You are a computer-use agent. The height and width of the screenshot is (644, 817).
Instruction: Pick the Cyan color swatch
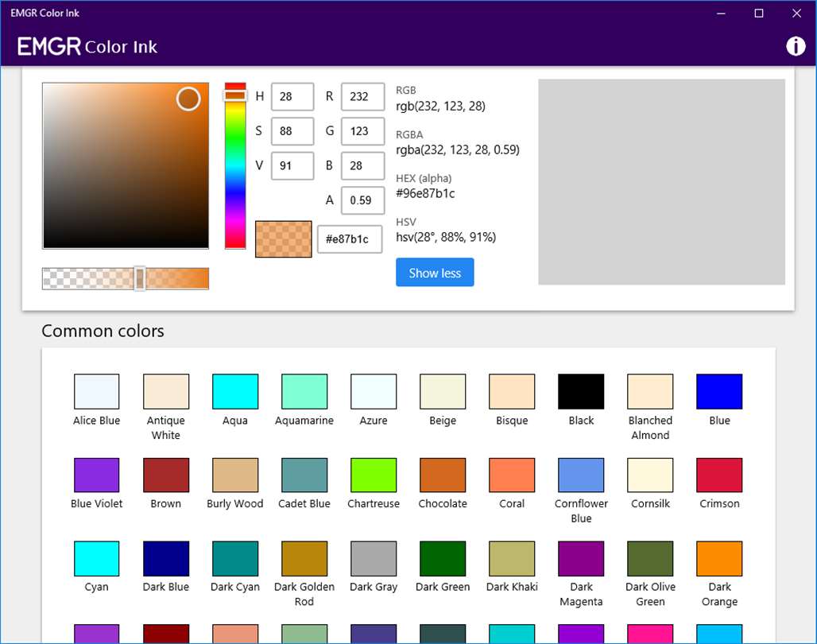[96, 558]
